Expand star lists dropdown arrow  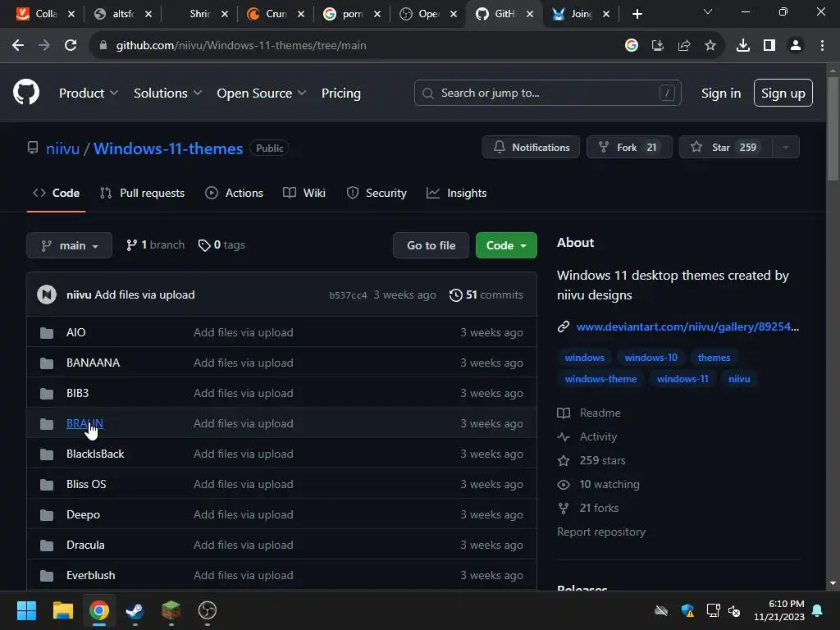(785, 148)
